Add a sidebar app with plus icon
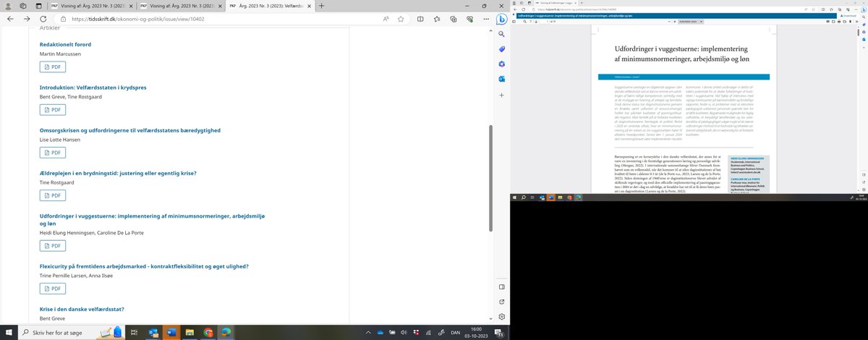The image size is (868, 340). (501, 95)
